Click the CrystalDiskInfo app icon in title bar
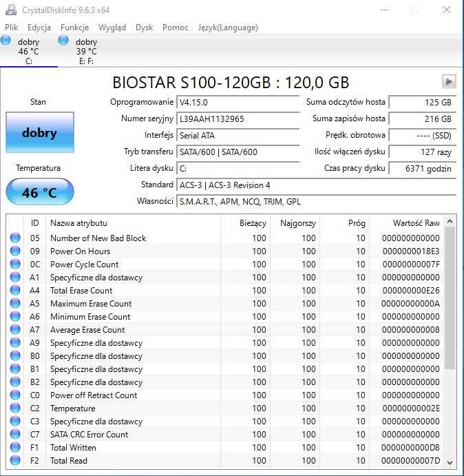The height and width of the screenshot is (476, 464). (11, 10)
